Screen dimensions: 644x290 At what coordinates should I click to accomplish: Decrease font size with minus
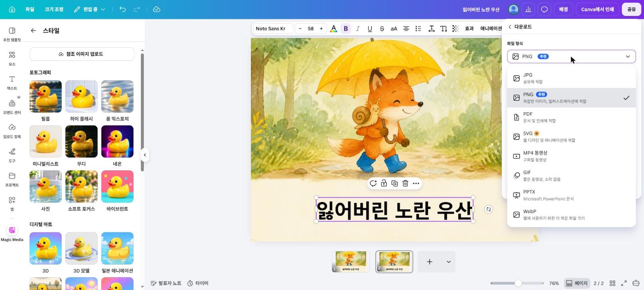(x=300, y=28)
